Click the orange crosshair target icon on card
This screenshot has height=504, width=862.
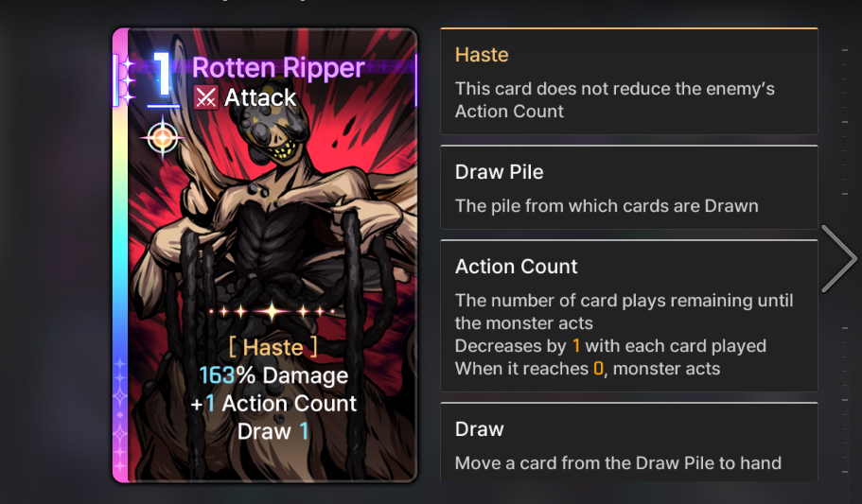[x=163, y=137]
